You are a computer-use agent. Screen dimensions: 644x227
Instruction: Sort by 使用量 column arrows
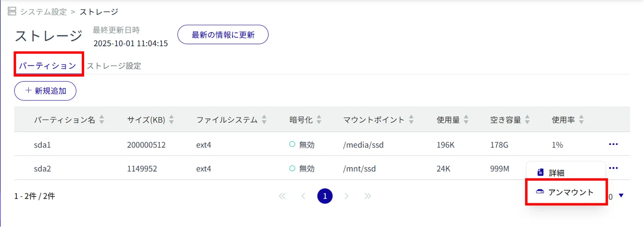click(466, 120)
